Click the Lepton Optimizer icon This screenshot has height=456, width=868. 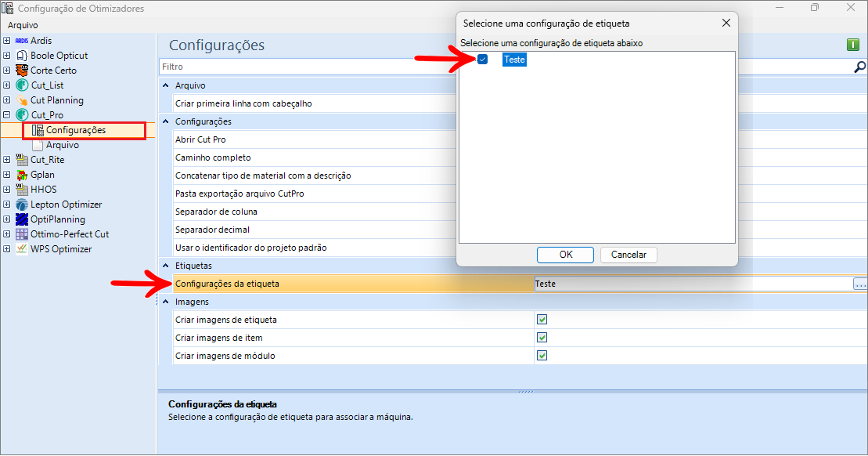(22, 204)
